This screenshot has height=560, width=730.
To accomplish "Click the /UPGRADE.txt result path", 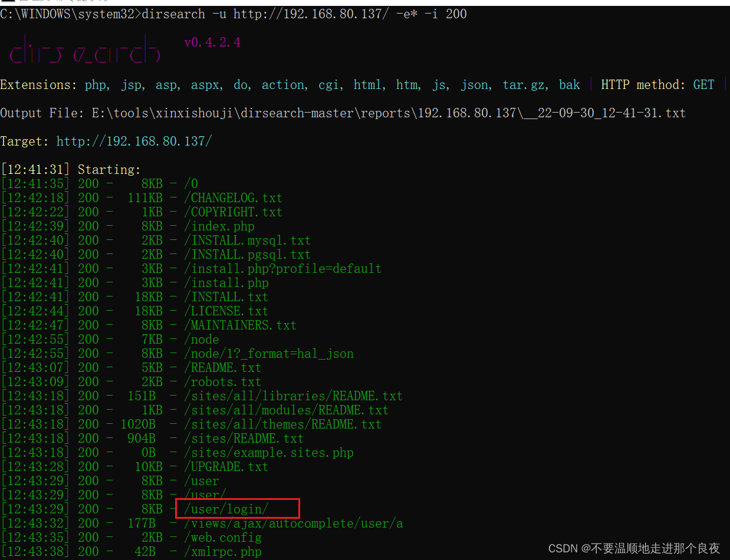I will pyautogui.click(x=226, y=467).
